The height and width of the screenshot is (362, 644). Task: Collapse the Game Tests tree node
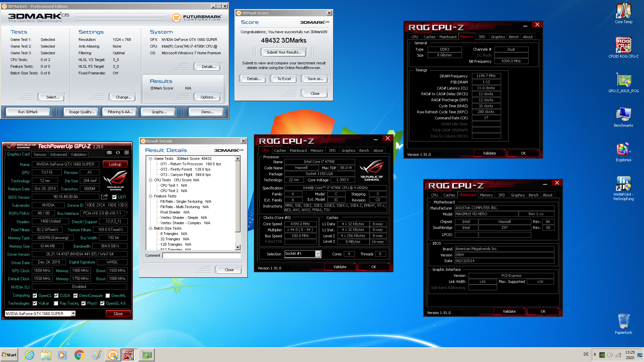click(x=151, y=159)
